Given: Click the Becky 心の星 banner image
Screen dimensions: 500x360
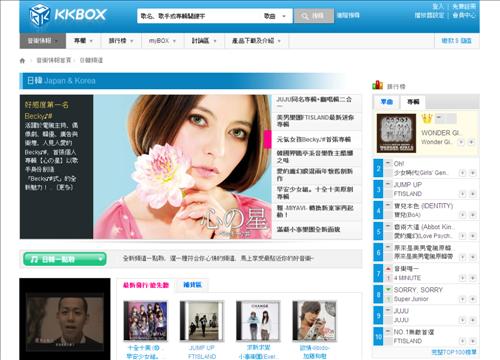Looking at the screenshot, I should pyautogui.click(x=183, y=167).
